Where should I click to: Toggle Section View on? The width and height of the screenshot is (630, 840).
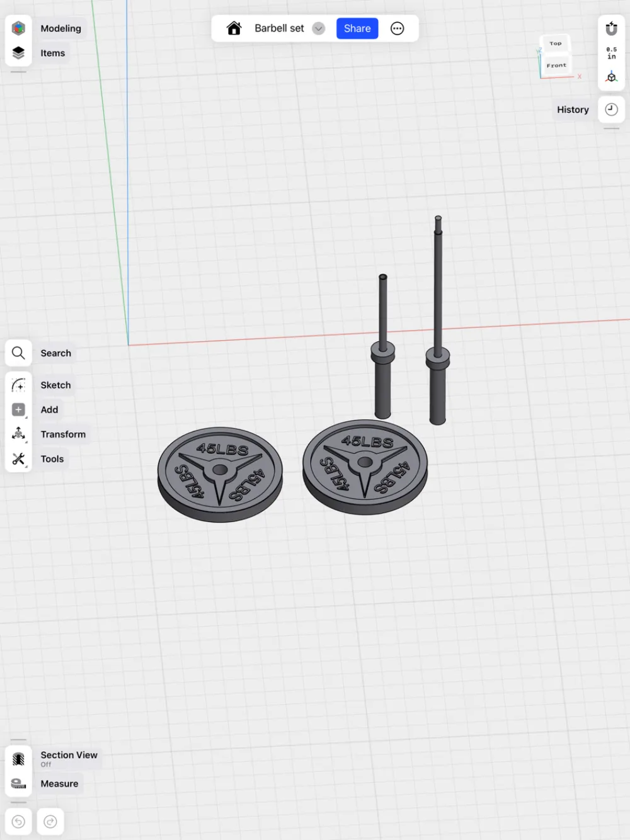18,759
